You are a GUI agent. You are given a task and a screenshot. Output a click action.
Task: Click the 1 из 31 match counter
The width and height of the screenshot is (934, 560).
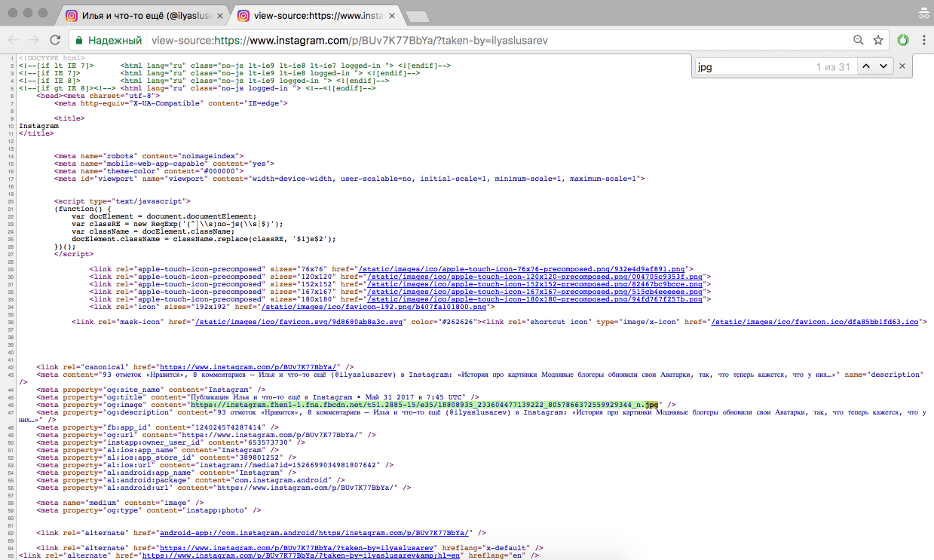click(833, 67)
